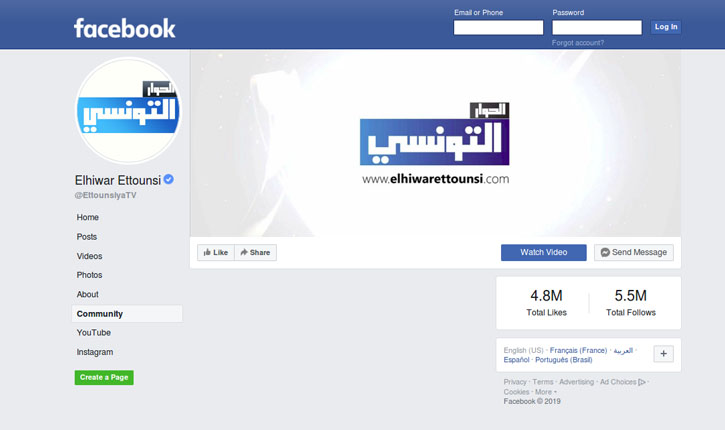Viewport: 725px width, 430px height.
Task: Click the Facebook logo in header
Action: [x=124, y=28]
